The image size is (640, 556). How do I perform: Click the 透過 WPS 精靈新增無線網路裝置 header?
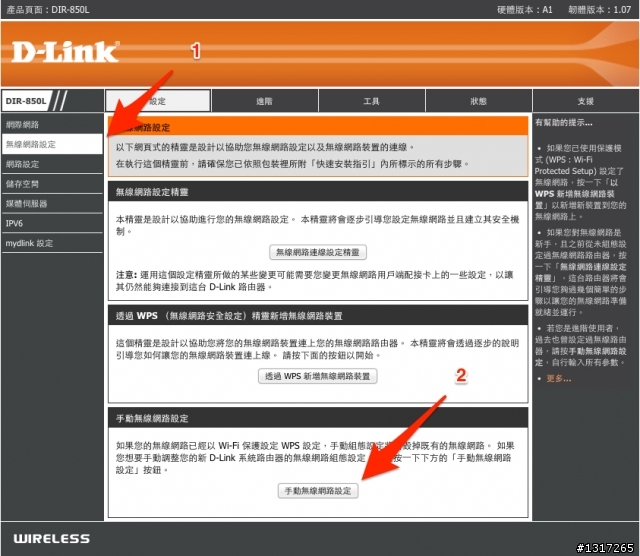[x=318, y=316]
